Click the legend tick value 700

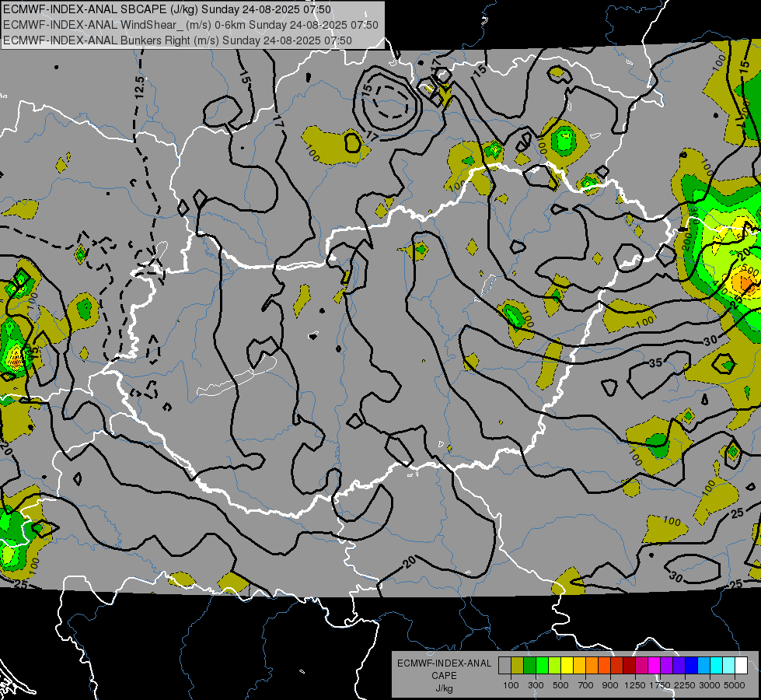586,685
